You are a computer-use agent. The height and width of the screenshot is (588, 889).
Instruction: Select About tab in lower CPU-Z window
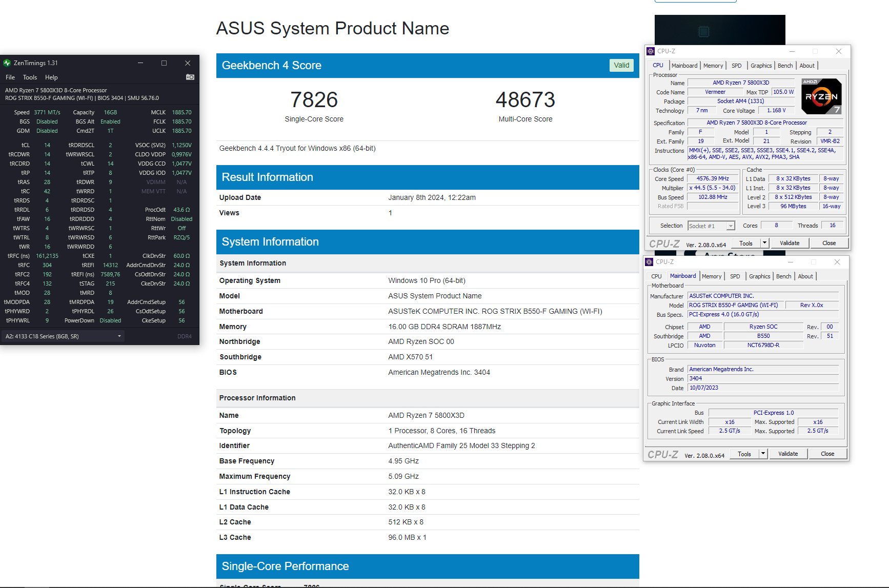tap(805, 276)
